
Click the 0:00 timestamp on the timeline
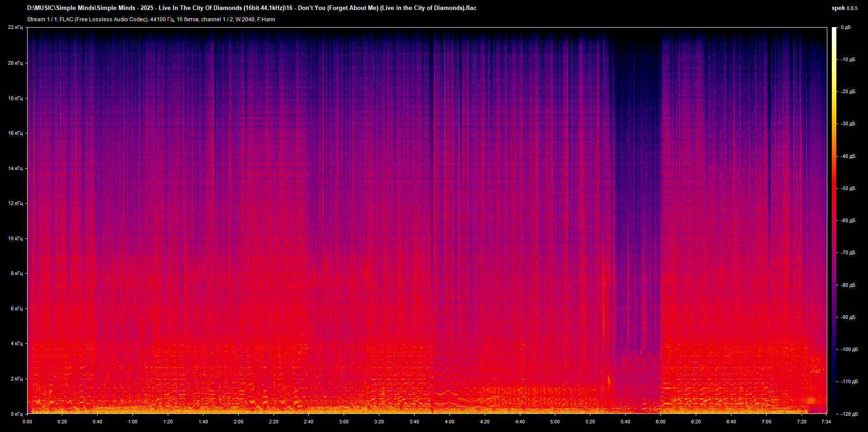tap(27, 421)
